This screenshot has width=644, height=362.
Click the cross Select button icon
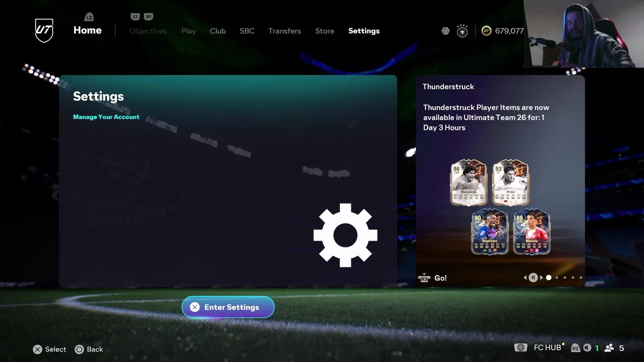pyautogui.click(x=38, y=349)
